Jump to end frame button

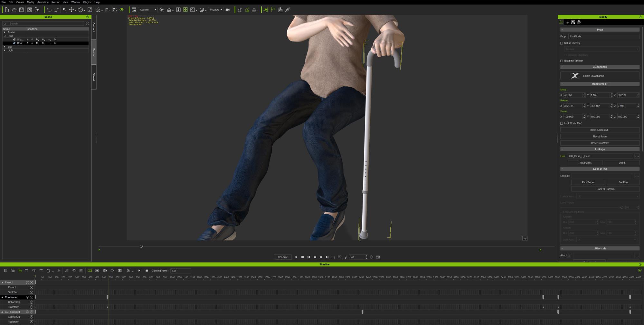[x=327, y=257]
